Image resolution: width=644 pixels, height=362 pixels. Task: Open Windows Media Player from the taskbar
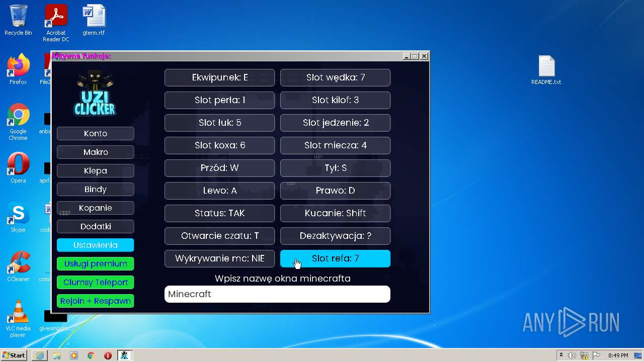[x=74, y=355]
